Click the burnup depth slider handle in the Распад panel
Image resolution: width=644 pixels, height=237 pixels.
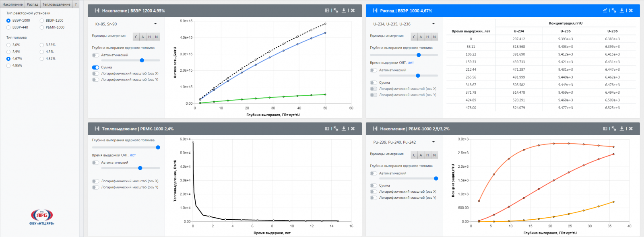pos(419,55)
